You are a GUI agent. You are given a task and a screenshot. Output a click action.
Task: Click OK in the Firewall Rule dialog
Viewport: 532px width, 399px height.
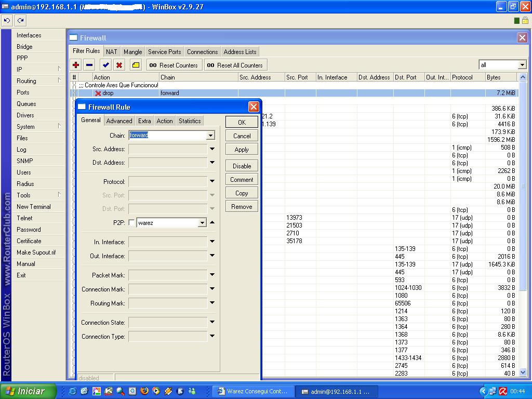click(242, 122)
